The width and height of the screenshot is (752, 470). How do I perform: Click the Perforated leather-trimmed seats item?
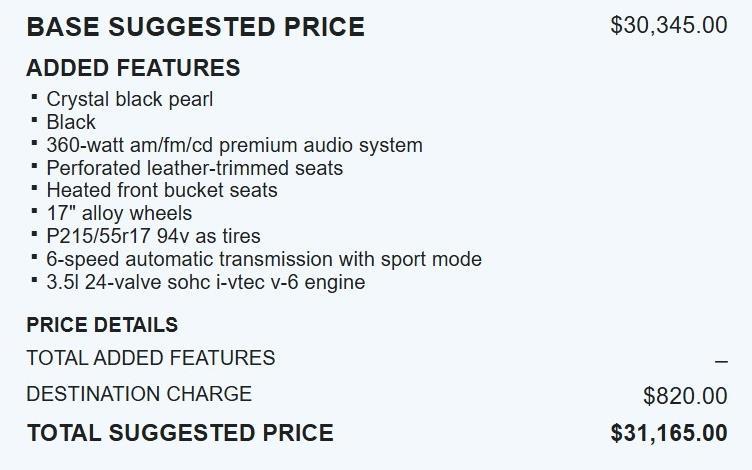click(x=194, y=168)
